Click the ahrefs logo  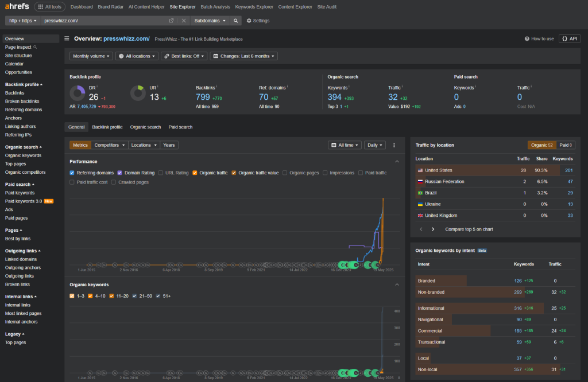point(17,6)
